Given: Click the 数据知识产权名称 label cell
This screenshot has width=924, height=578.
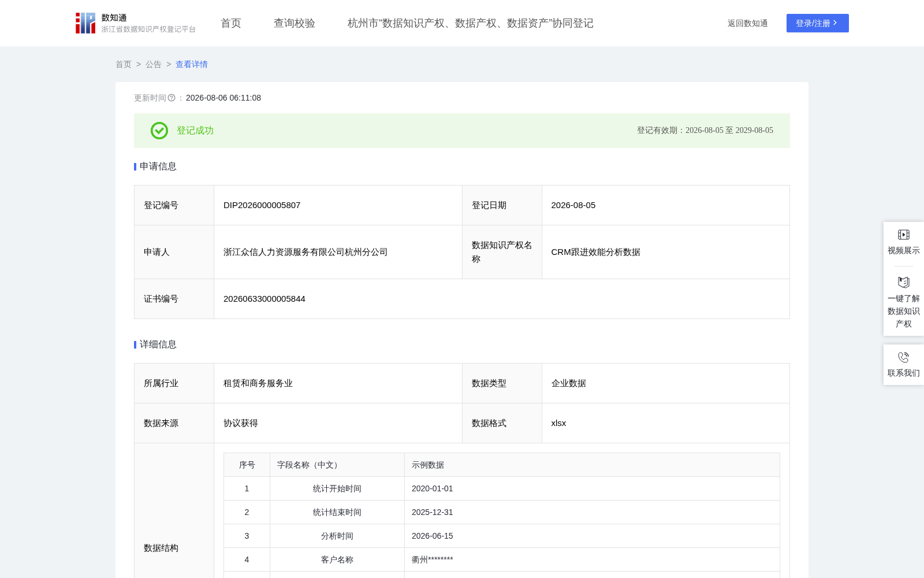Looking at the screenshot, I should (502, 252).
